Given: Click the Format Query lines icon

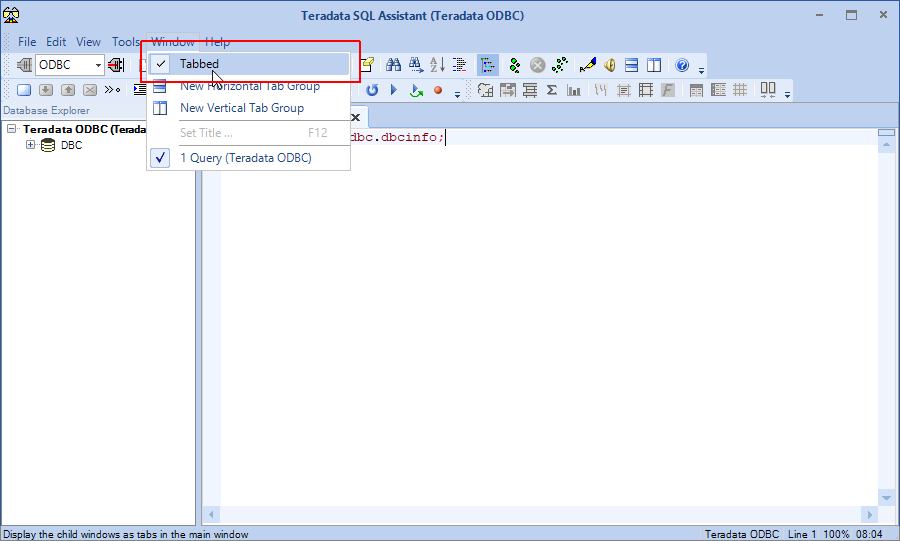Looking at the screenshot, I should pyautogui.click(x=460, y=65).
